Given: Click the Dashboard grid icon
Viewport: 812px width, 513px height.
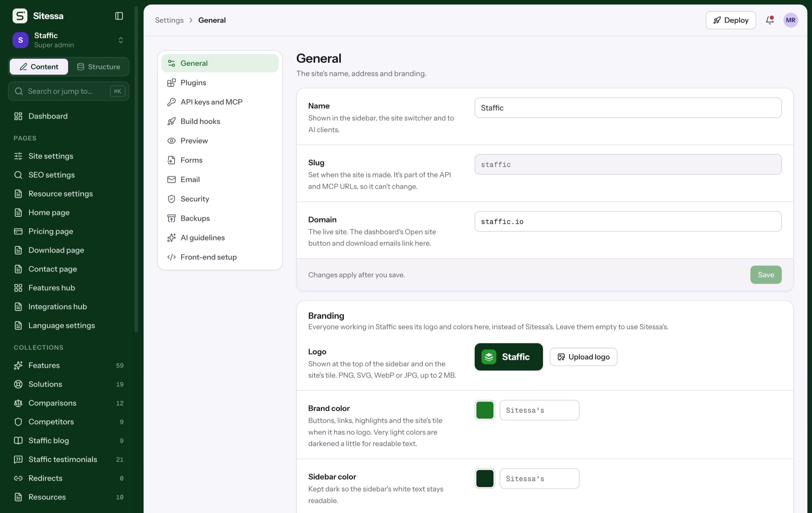Looking at the screenshot, I should (18, 116).
